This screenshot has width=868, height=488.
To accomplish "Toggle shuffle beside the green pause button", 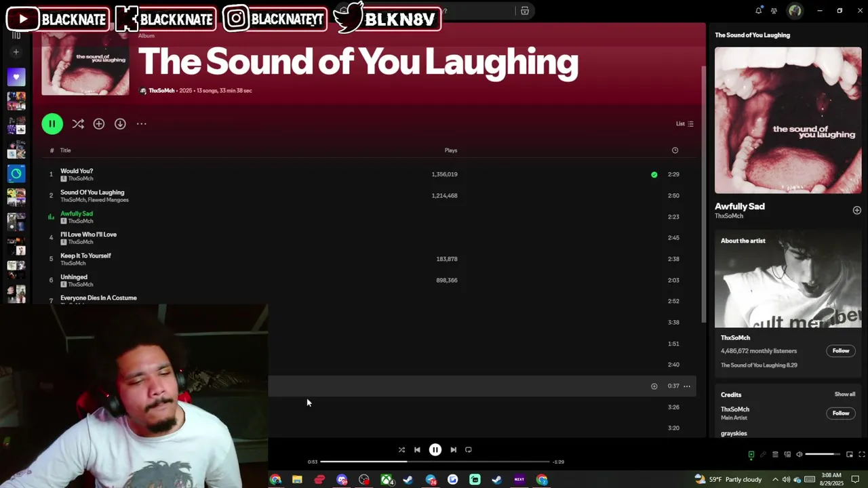I will (x=78, y=124).
